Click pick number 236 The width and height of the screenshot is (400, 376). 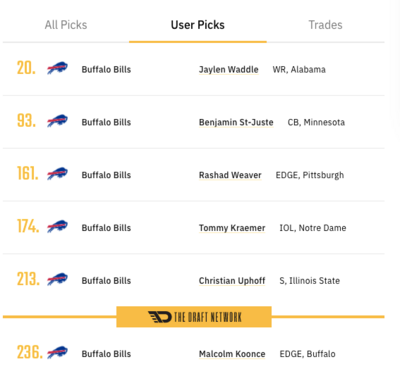click(30, 352)
